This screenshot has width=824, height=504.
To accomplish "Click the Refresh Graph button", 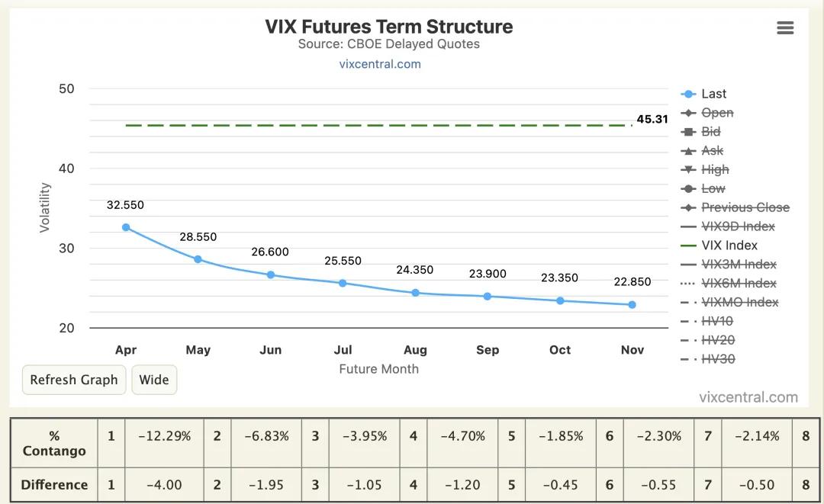I will [x=74, y=380].
